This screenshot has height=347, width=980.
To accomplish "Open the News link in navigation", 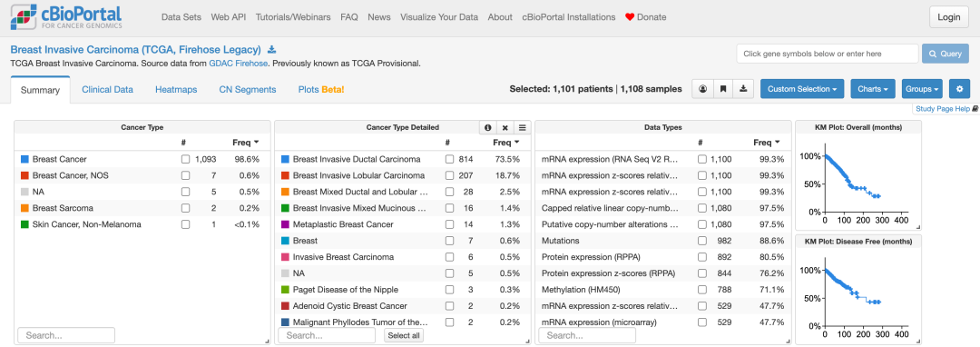I will click(379, 17).
